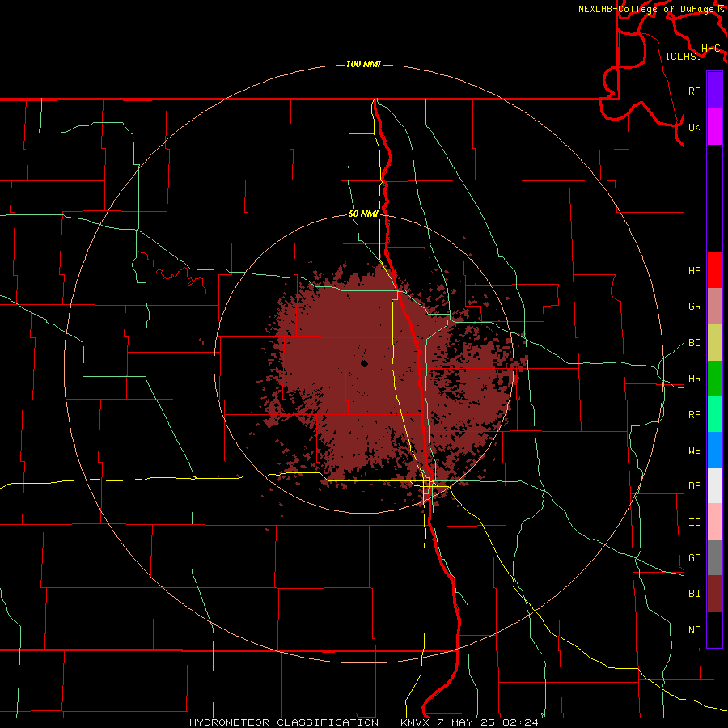Image resolution: width=728 pixels, height=728 pixels.
Task: Pick the HR green legend swatch
Action: (x=714, y=379)
